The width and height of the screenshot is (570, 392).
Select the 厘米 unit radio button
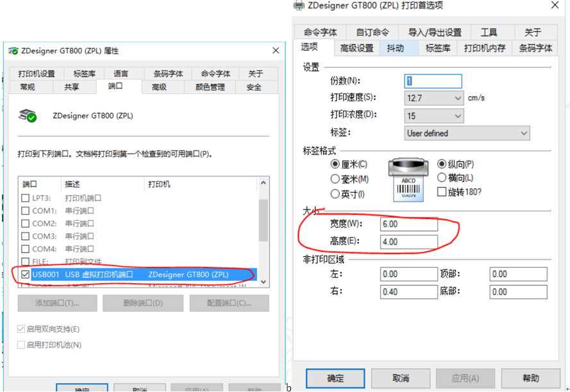coord(335,164)
